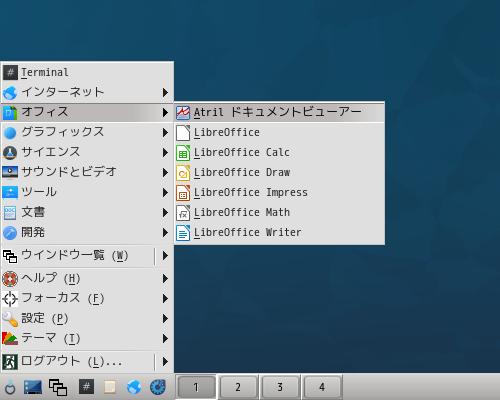Open the taskbar web browser globe icon
Image resolution: width=500 pixels, height=400 pixels.
tap(134, 387)
